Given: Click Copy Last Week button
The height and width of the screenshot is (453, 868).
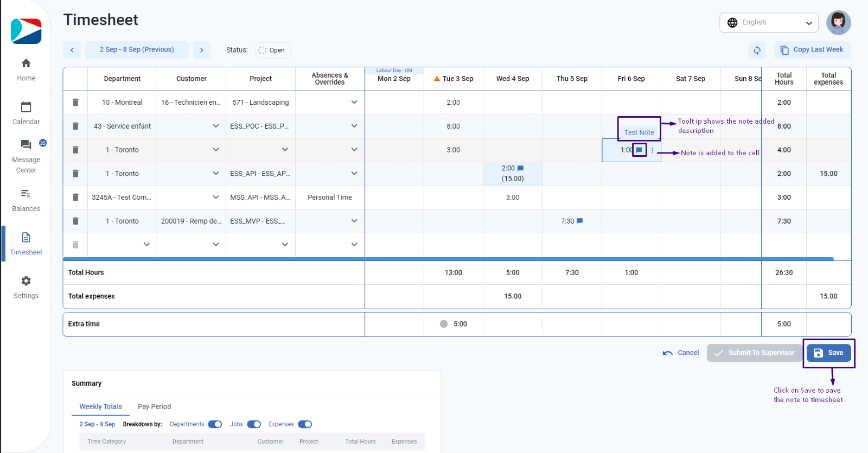Looking at the screenshot, I should tap(812, 50).
